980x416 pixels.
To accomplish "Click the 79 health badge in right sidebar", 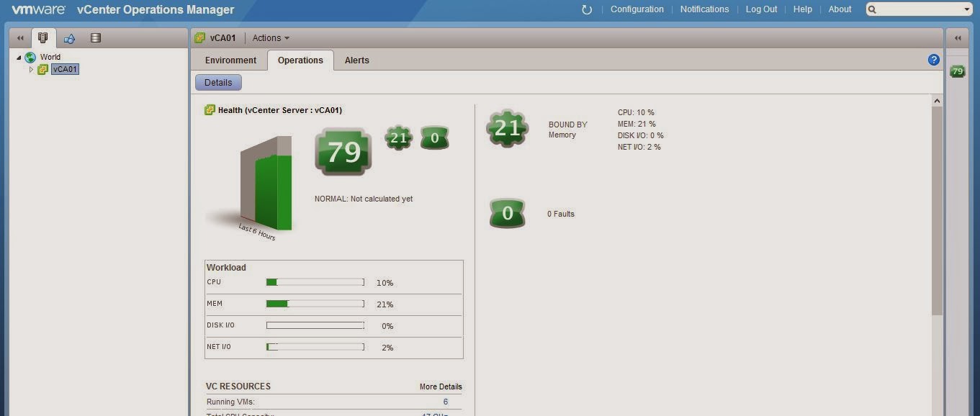I will pos(958,71).
